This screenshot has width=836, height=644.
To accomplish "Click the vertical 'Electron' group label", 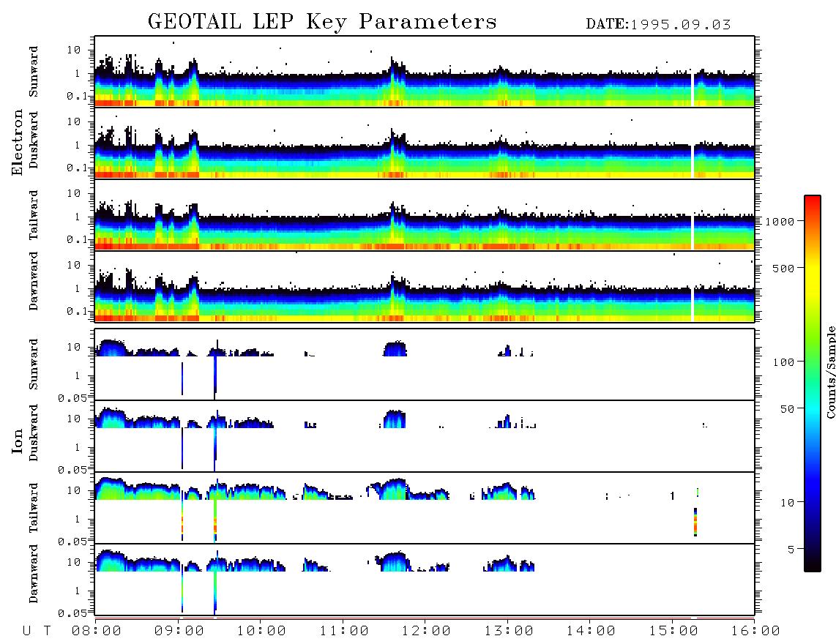I will pos(18,143).
